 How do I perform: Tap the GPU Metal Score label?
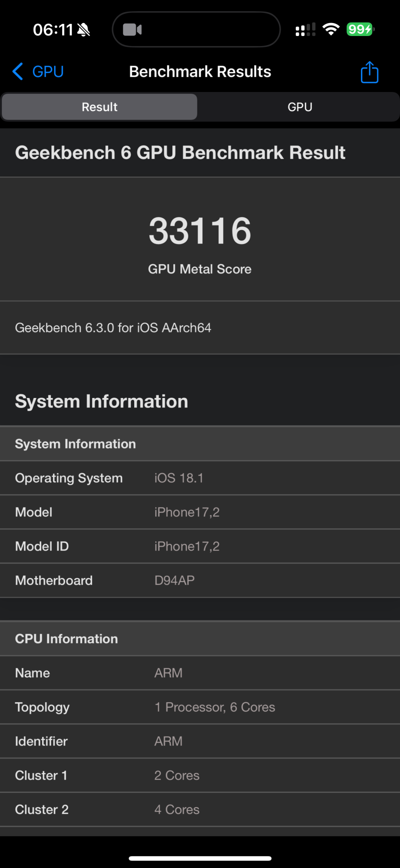(200, 269)
